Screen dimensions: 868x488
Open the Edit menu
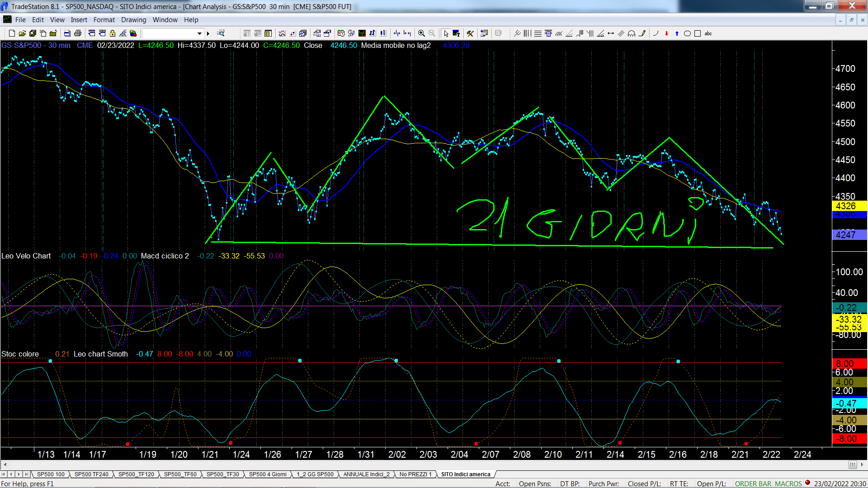(38, 19)
